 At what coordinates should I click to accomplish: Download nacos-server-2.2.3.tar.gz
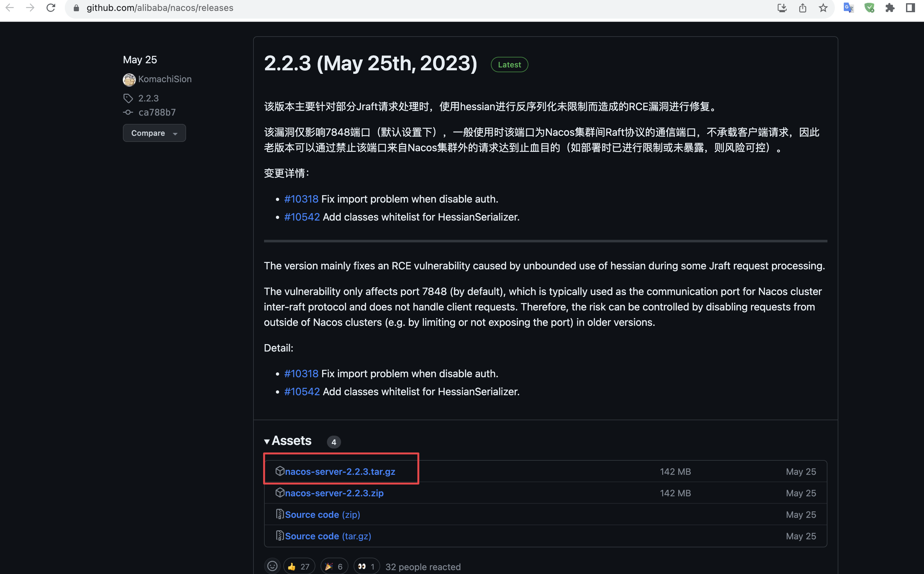pyautogui.click(x=340, y=472)
